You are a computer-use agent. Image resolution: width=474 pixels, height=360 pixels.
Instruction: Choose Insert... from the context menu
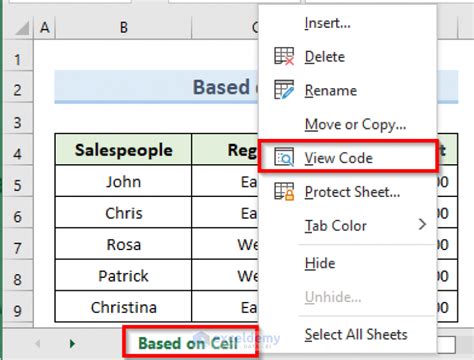coord(347,23)
